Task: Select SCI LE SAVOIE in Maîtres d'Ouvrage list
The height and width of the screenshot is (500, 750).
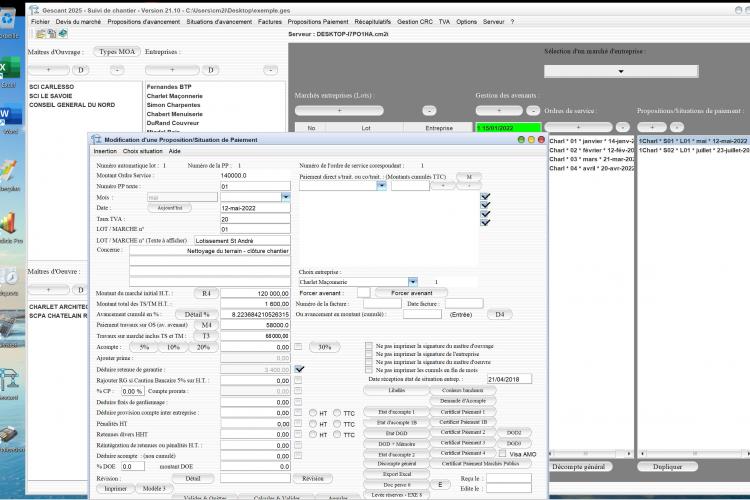Action: point(51,96)
